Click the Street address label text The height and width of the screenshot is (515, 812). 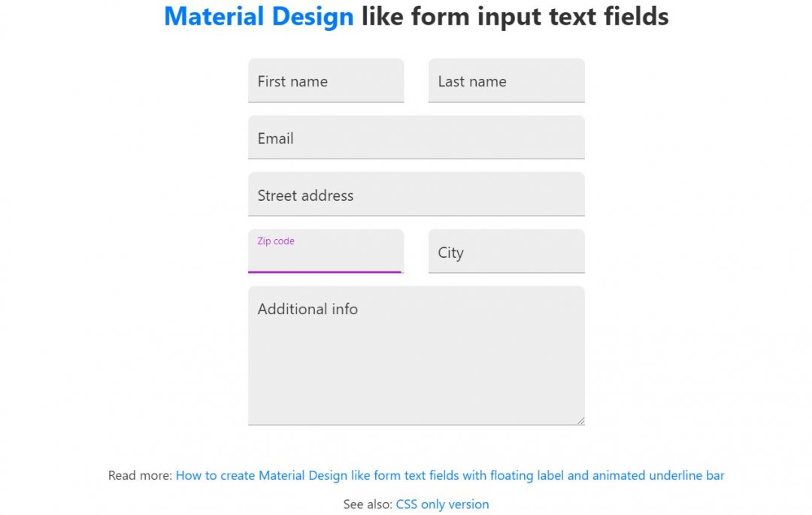(305, 195)
